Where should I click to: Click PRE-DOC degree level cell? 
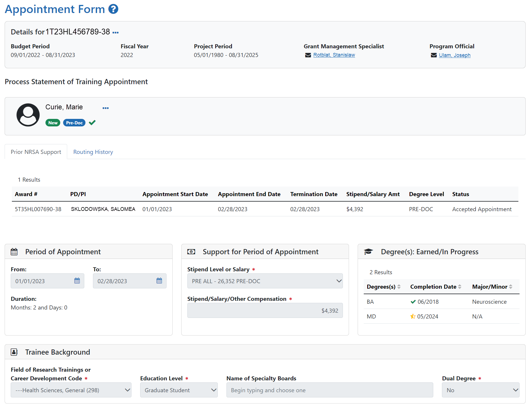(421, 209)
